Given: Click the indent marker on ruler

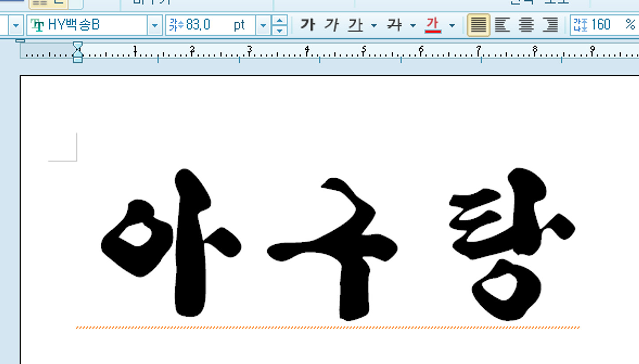Looking at the screenshot, I should pyautogui.click(x=78, y=52).
